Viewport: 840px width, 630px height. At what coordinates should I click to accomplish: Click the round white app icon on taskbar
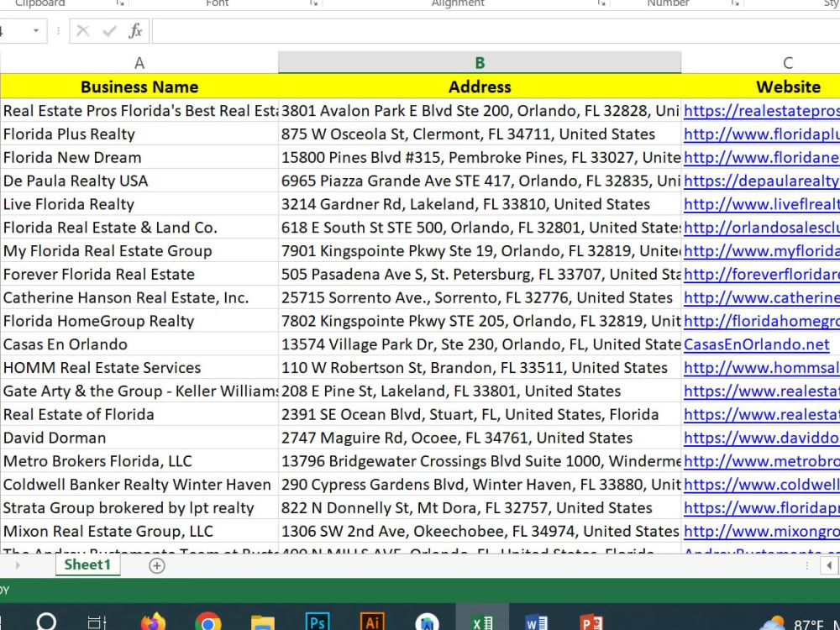click(x=427, y=622)
